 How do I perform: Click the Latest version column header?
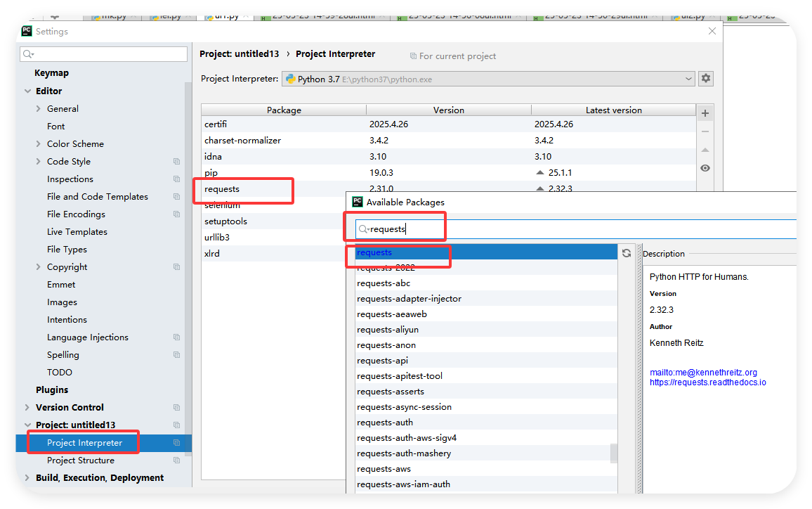[x=614, y=110]
